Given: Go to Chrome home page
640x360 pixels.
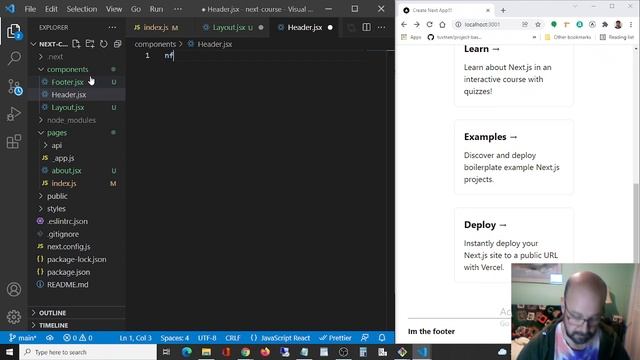Looking at the screenshot, I should click(442, 24).
